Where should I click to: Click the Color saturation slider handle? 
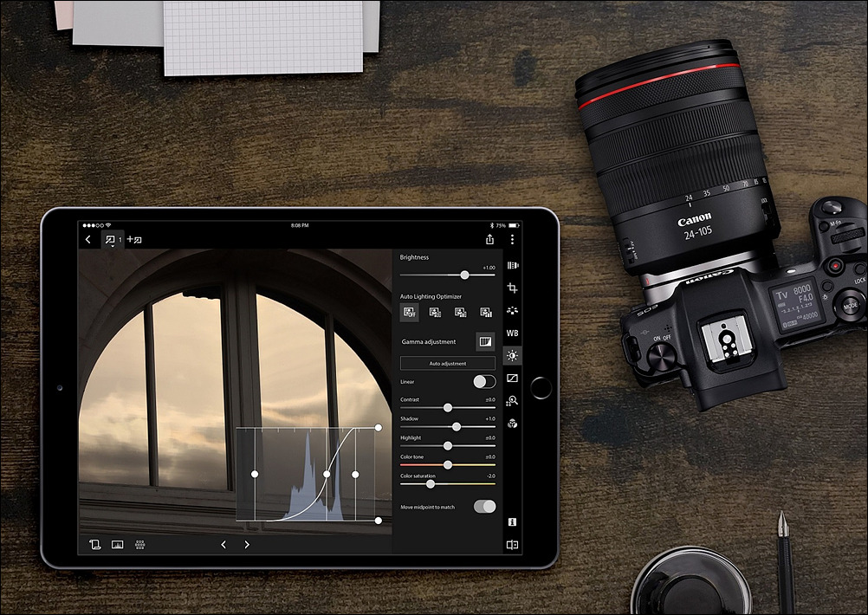point(431,484)
